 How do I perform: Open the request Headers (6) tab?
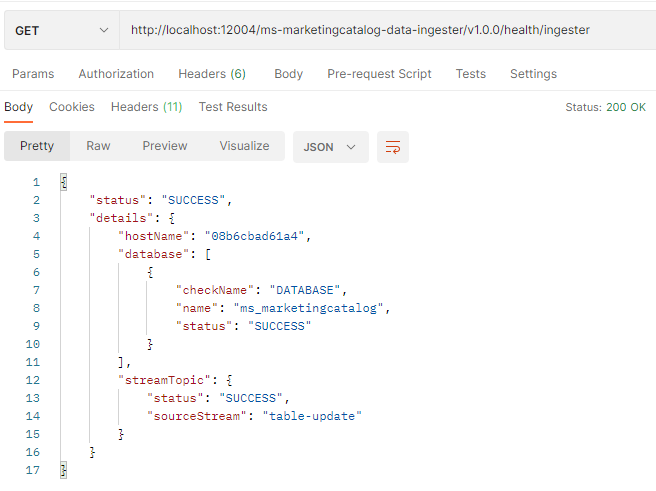[212, 74]
